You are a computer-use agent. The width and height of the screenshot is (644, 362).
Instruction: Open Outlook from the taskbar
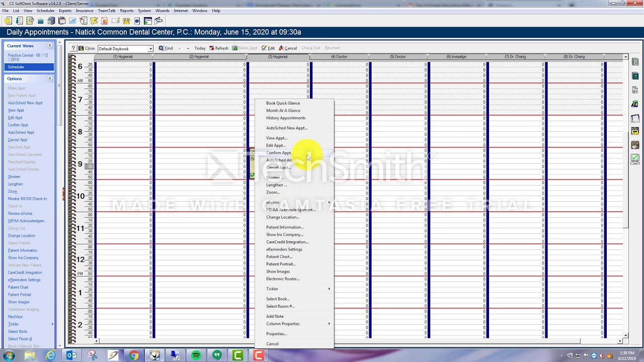(x=71, y=355)
